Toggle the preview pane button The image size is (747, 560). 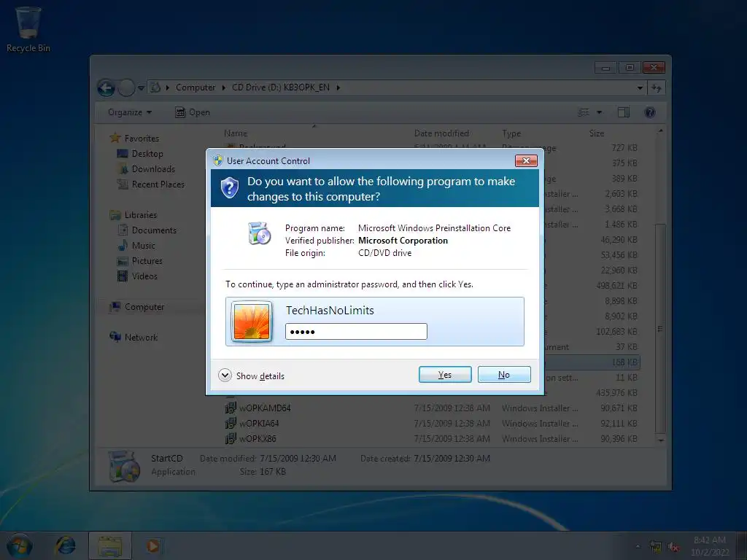click(x=624, y=112)
